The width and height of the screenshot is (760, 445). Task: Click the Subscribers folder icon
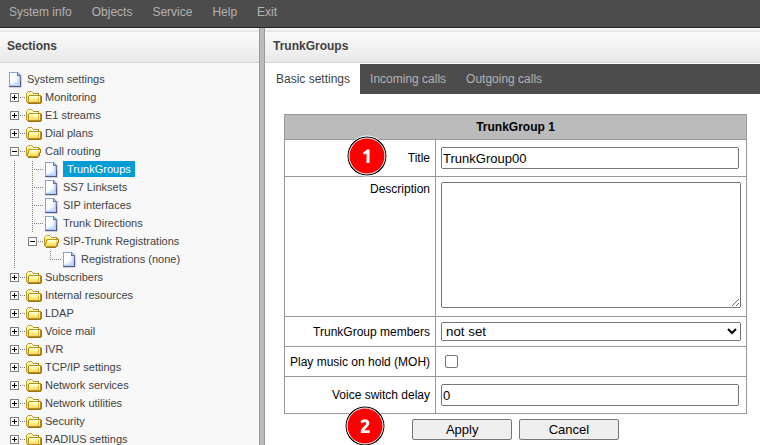coord(34,277)
